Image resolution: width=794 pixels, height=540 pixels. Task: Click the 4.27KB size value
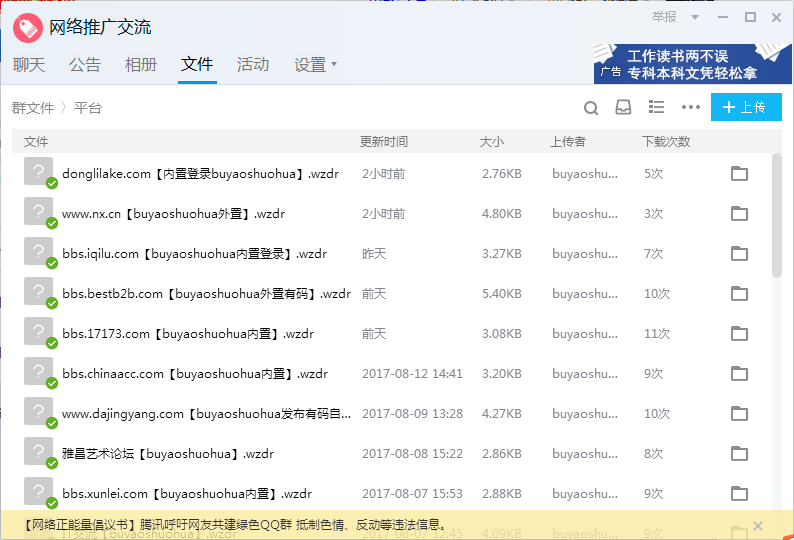tap(502, 414)
